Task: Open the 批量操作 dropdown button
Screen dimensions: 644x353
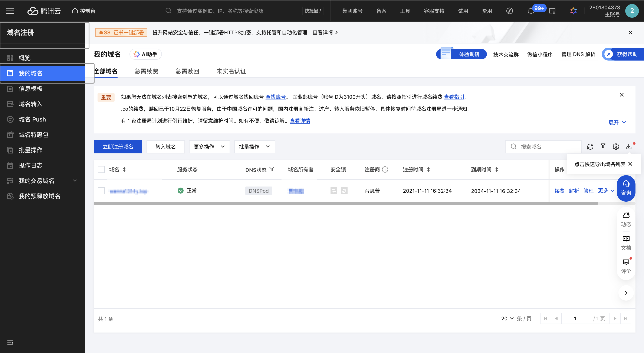Action: [254, 147]
